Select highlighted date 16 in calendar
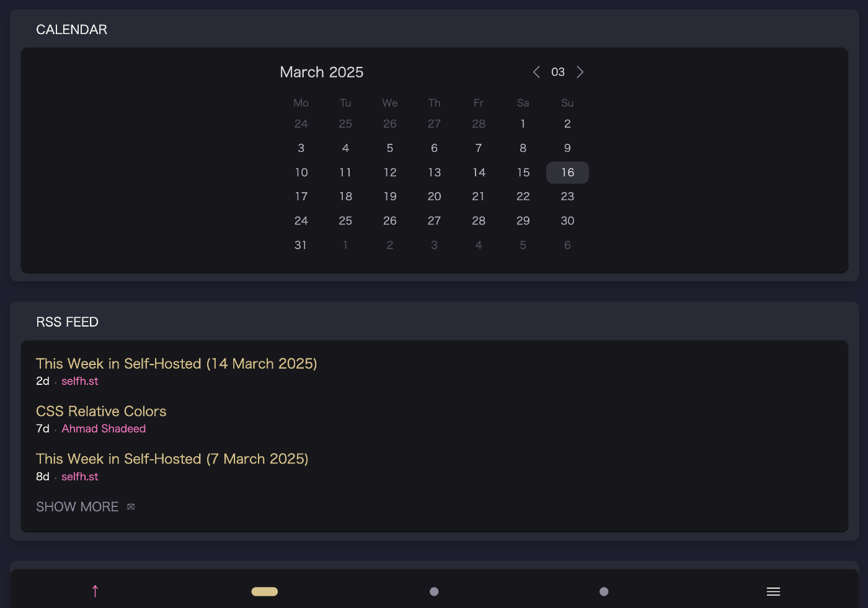The image size is (868, 608). (x=567, y=172)
